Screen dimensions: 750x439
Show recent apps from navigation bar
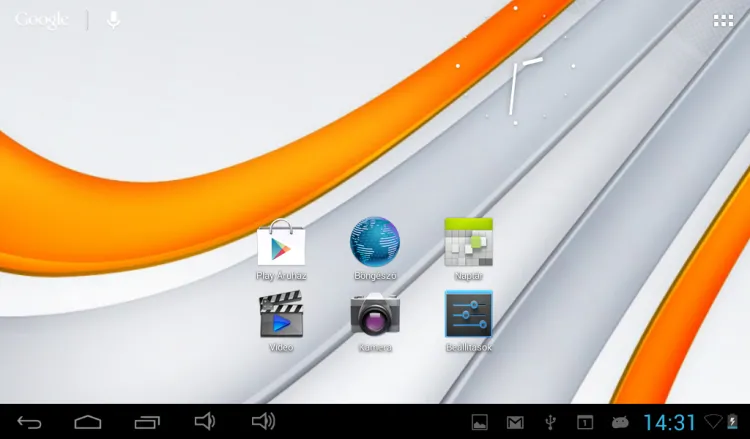148,422
